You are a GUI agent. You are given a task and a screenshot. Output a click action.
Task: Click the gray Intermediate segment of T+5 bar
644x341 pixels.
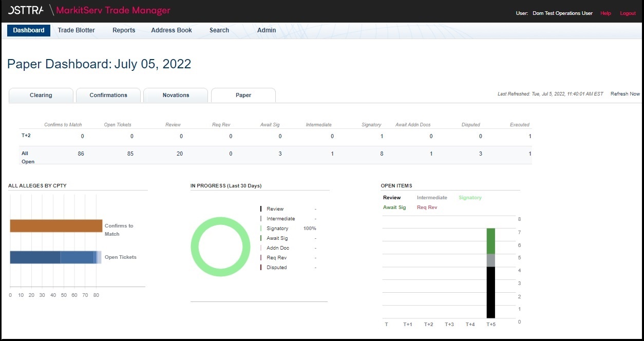point(491,260)
